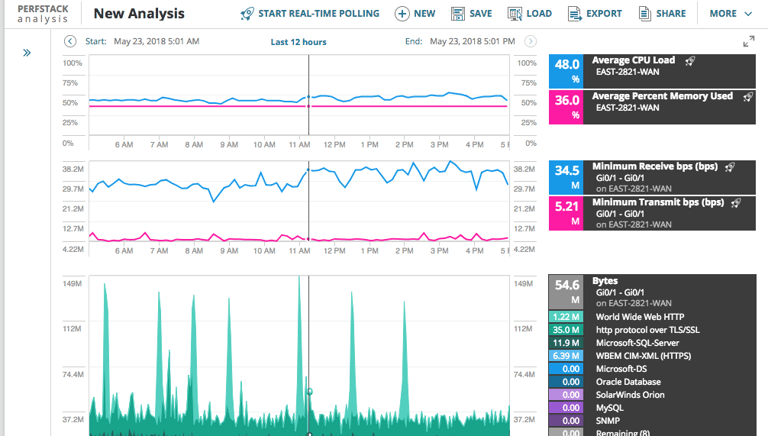The width and height of the screenshot is (768, 436).
Task: Click the PERFSTACK analysis logo
Action: point(43,14)
